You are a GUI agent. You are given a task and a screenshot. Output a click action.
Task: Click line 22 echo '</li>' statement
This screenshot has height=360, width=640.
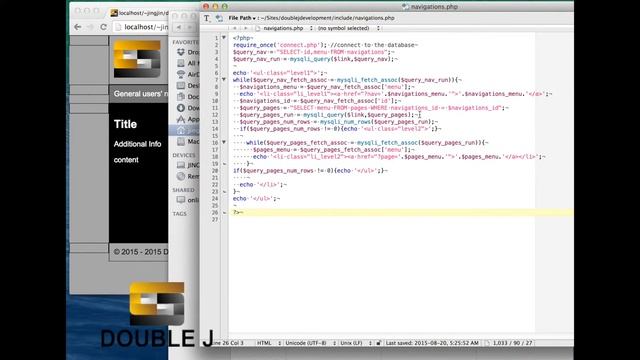coord(263,184)
